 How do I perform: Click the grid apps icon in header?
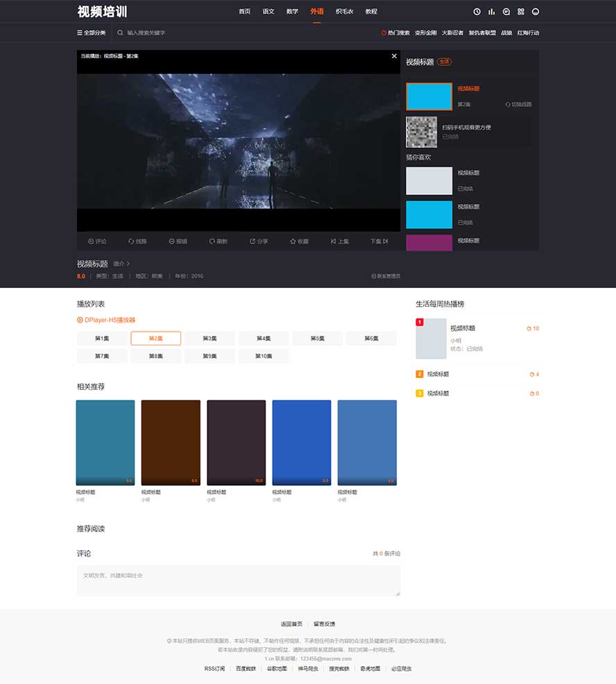(x=521, y=12)
